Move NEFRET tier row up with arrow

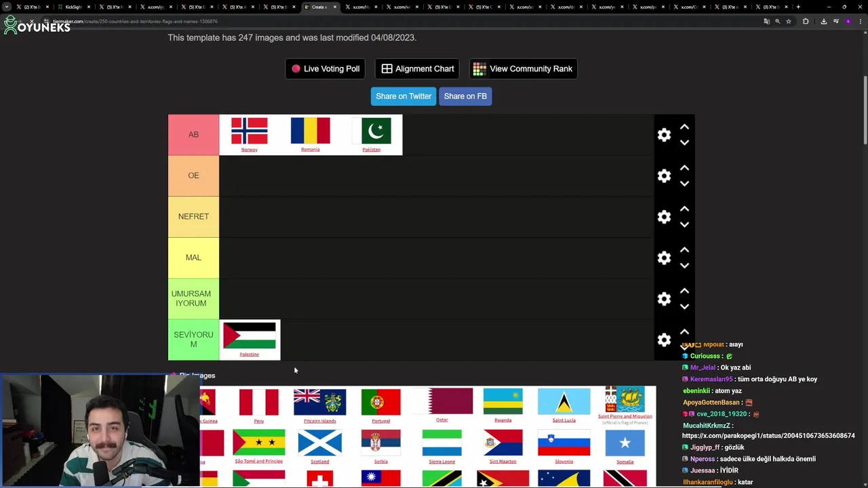click(x=684, y=209)
